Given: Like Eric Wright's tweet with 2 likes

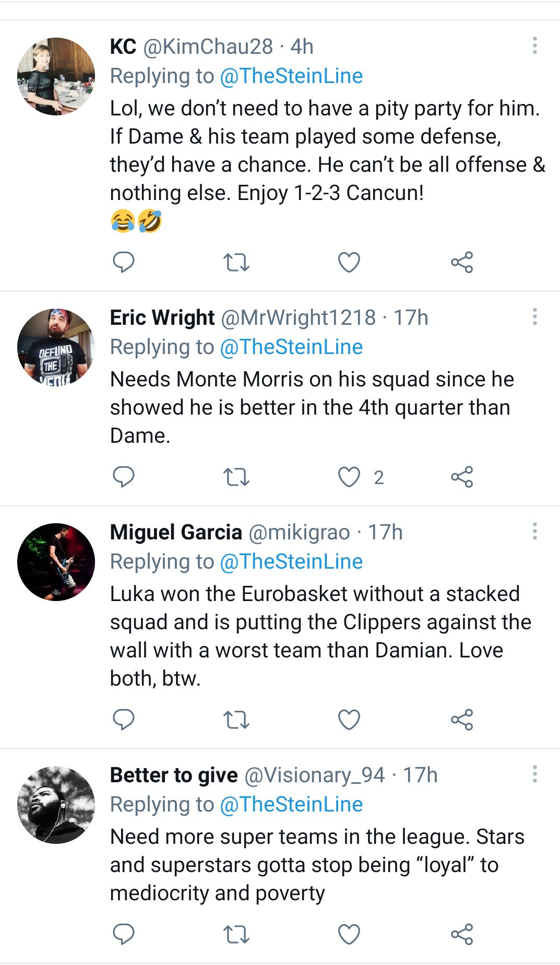Looking at the screenshot, I should coord(349,477).
